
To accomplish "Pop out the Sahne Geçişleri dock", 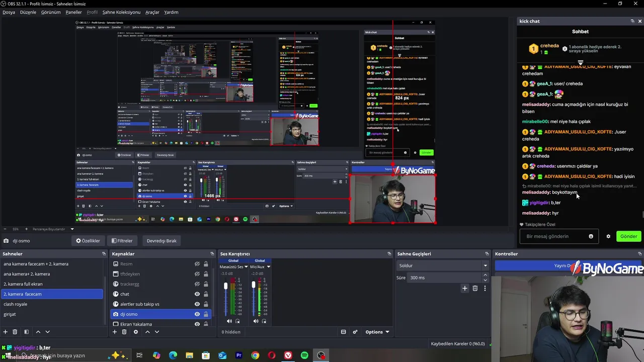I will click(487, 254).
